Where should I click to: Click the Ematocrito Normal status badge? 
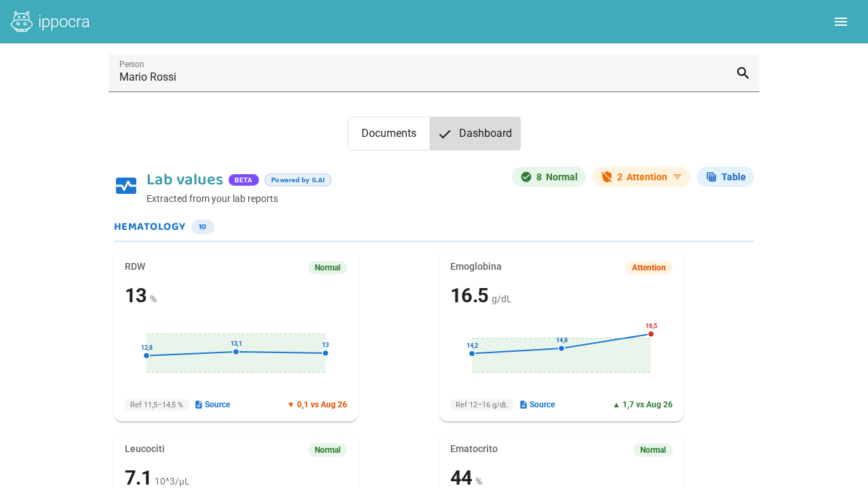click(x=653, y=450)
